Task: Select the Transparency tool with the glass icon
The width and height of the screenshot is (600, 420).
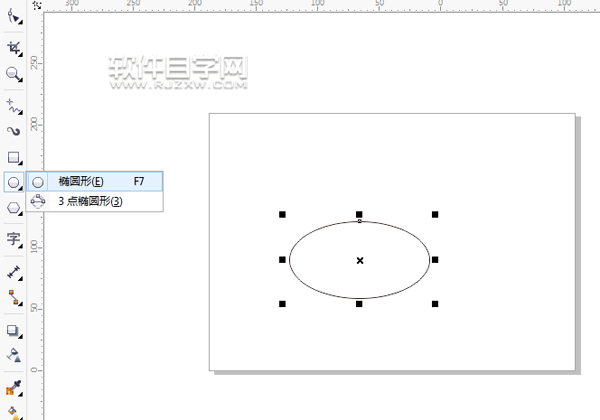Action: [14, 355]
